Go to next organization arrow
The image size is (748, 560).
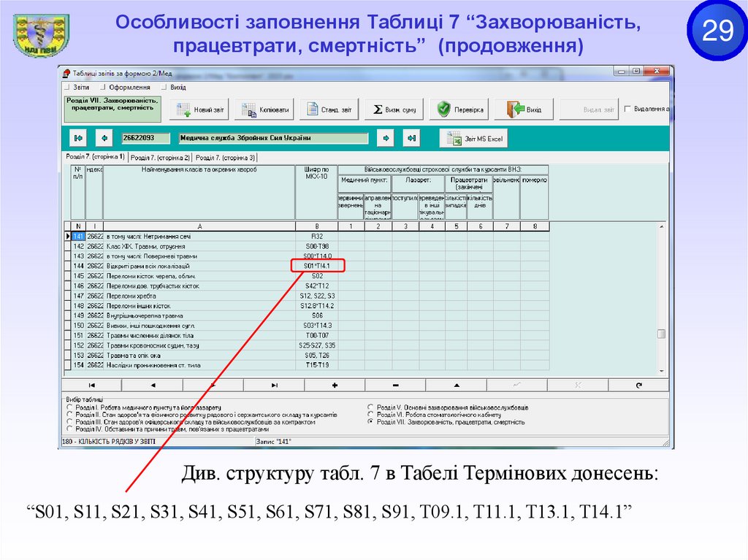pyautogui.click(x=386, y=138)
